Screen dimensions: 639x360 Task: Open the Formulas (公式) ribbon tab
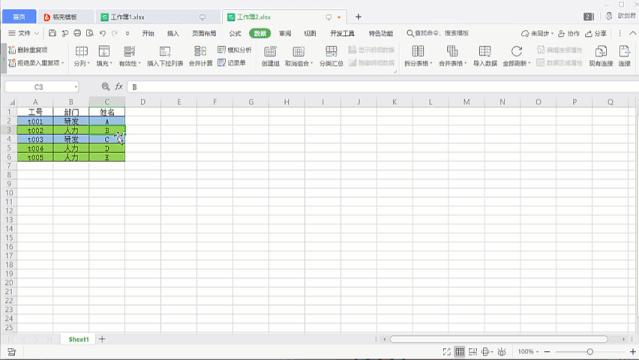pyautogui.click(x=235, y=33)
